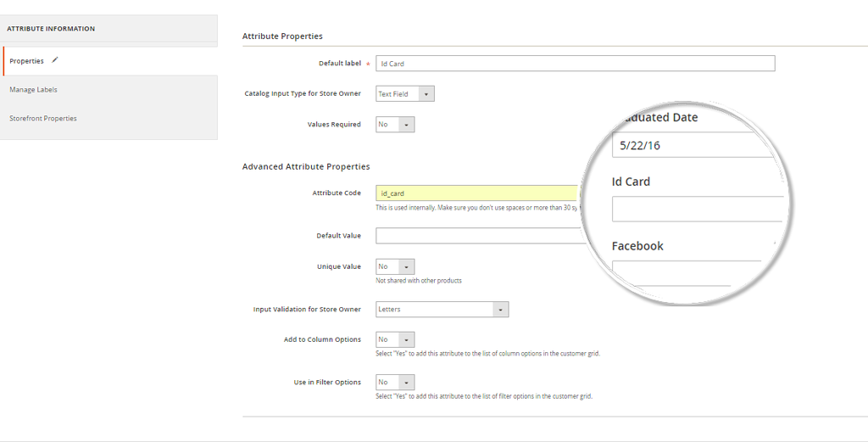Click the Attribute Properties section heading

pyautogui.click(x=282, y=36)
